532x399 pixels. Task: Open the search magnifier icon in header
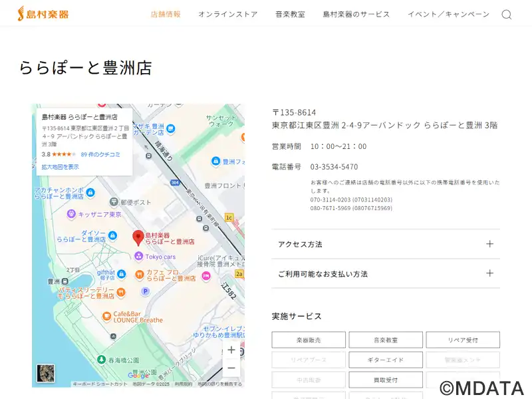[506, 15]
